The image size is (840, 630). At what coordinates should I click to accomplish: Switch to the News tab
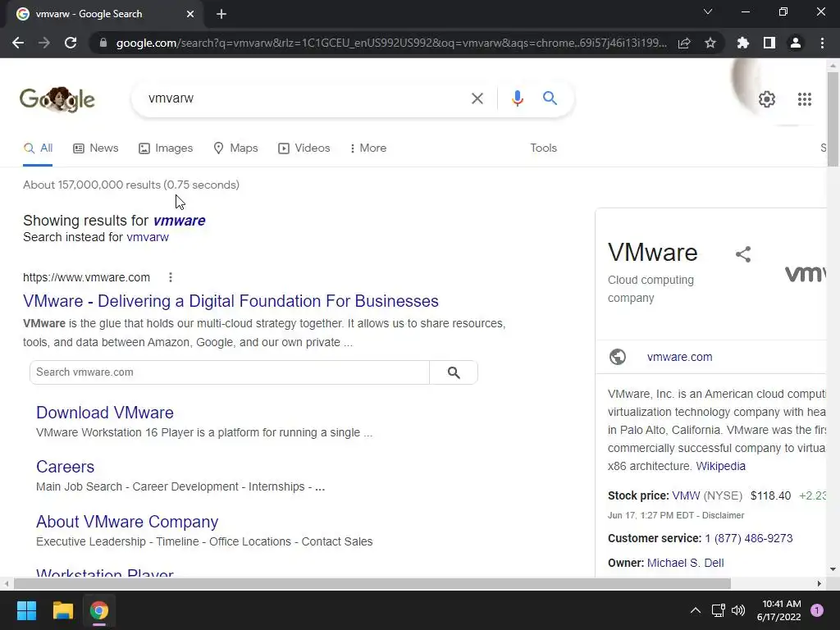pyautogui.click(x=96, y=148)
